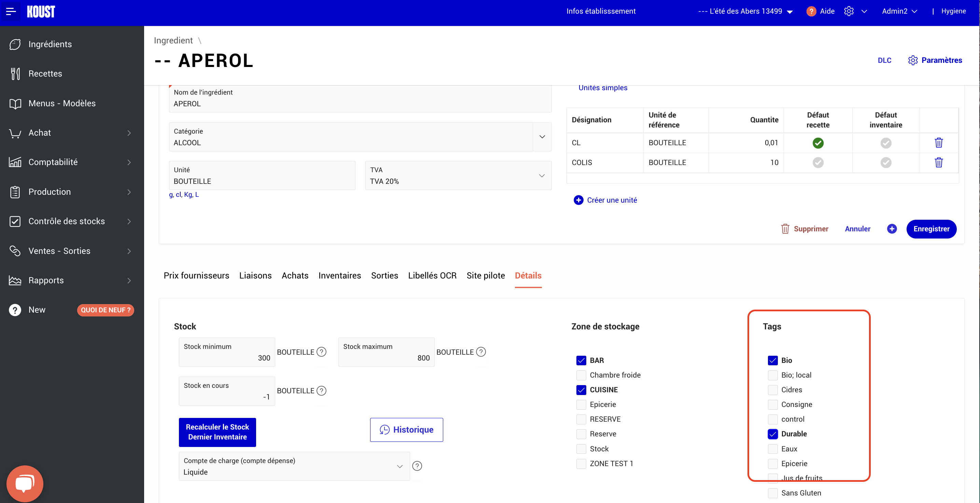
Task: Show help for Stock maximum
Action: click(481, 352)
